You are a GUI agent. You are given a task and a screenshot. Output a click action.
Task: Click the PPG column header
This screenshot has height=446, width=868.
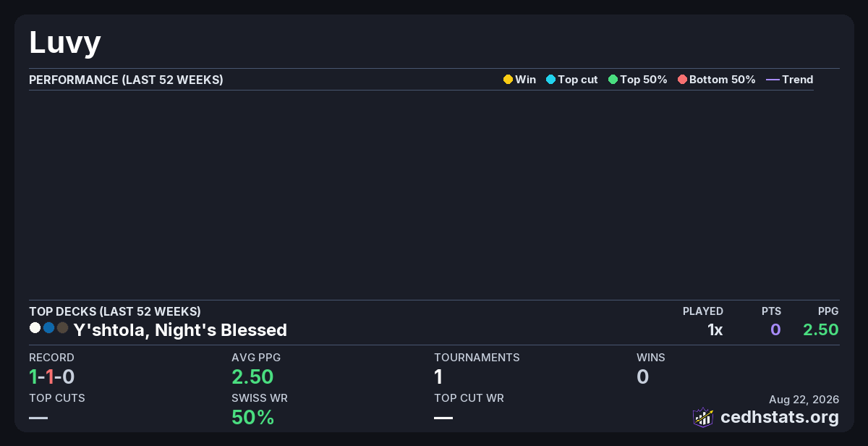[828, 311]
